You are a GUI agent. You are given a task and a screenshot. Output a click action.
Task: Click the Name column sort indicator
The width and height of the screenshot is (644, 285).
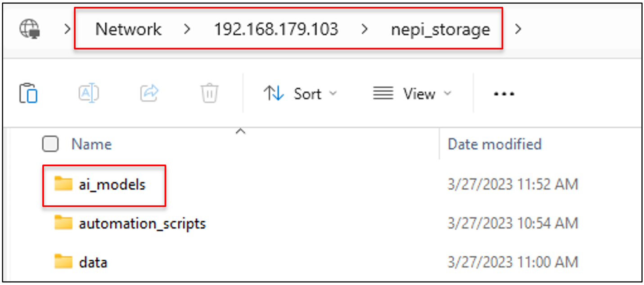click(241, 131)
